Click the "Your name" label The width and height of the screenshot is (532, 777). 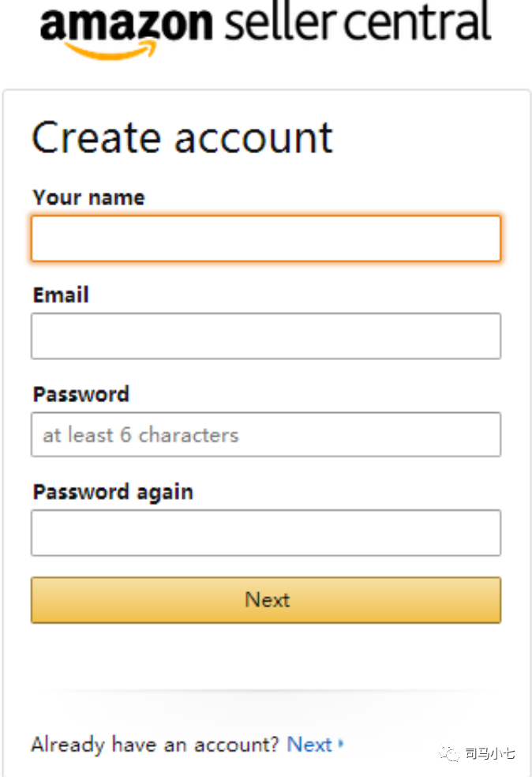pyautogui.click(x=88, y=197)
